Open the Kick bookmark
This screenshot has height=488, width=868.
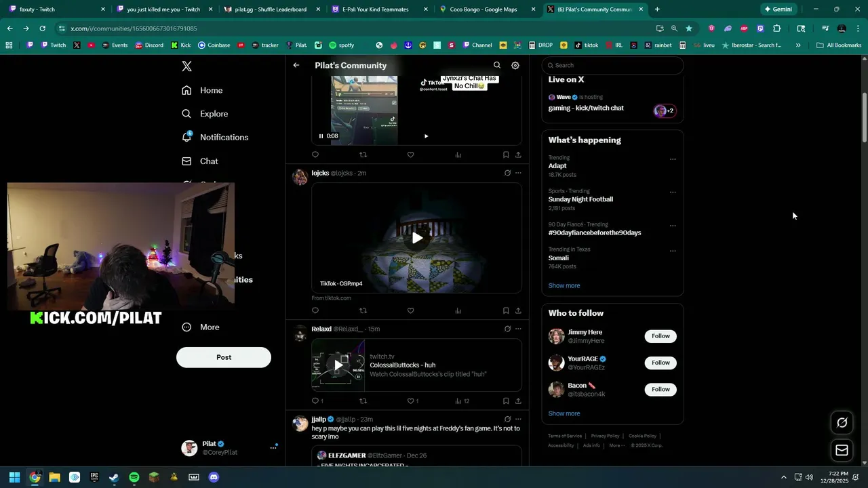coord(181,45)
